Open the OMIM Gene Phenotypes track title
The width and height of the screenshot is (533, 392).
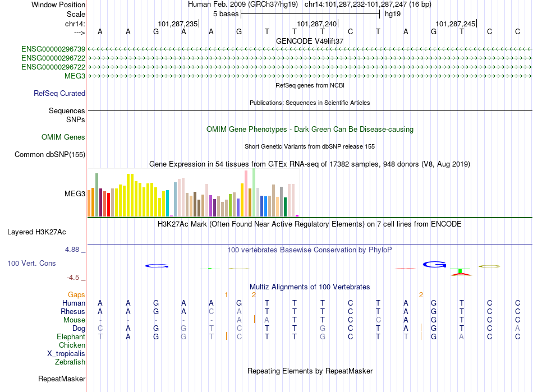310,130
